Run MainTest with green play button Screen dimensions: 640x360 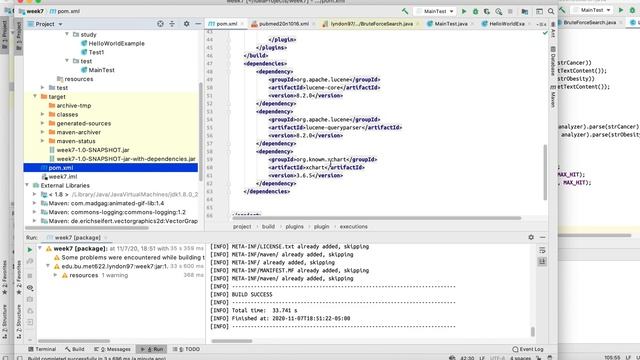464,11
